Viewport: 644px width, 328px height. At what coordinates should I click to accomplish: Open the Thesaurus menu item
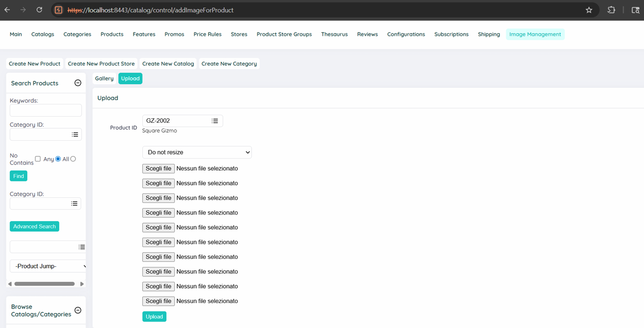pyautogui.click(x=334, y=34)
